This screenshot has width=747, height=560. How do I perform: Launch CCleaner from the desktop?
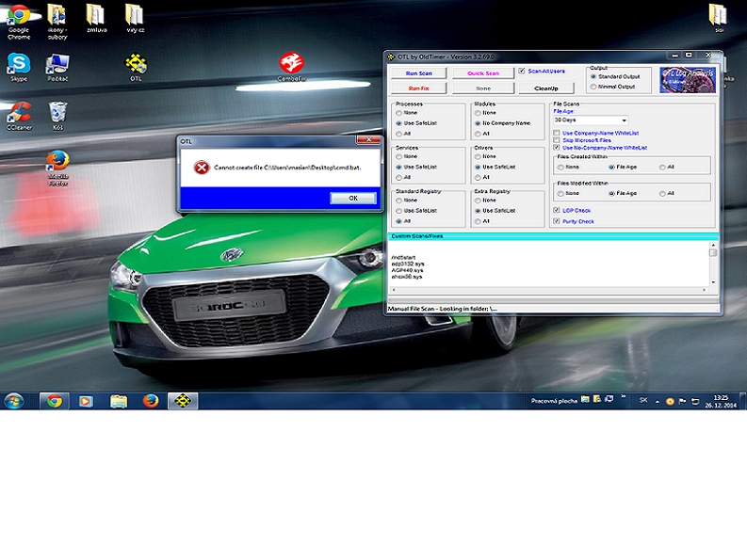18,113
